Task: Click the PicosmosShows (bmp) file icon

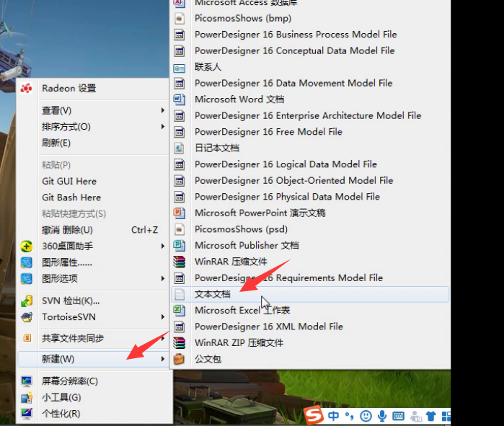Action: click(x=180, y=18)
